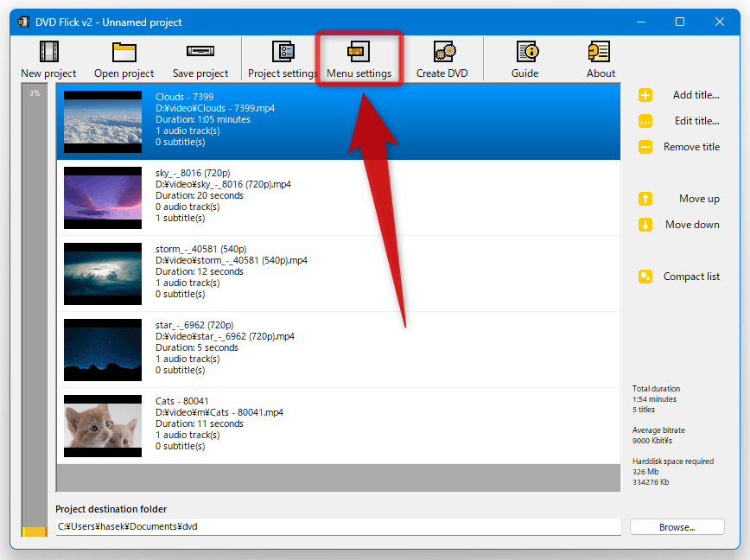The image size is (750, 560).
Task: Click the Compact list icon
Action: pos(645,277)
